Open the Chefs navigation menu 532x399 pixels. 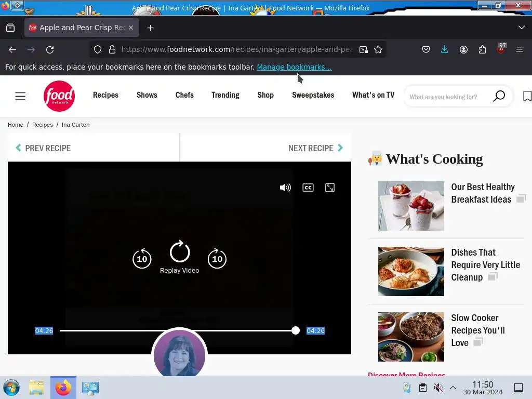[x=184, y=95]
